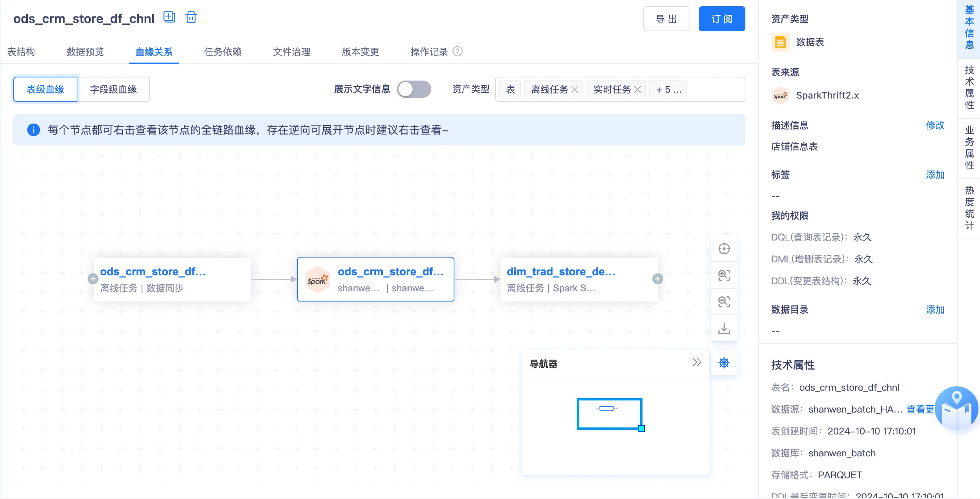Jump to 热度统计 in side anchor
980x499 pixels.
coord(969,208)
